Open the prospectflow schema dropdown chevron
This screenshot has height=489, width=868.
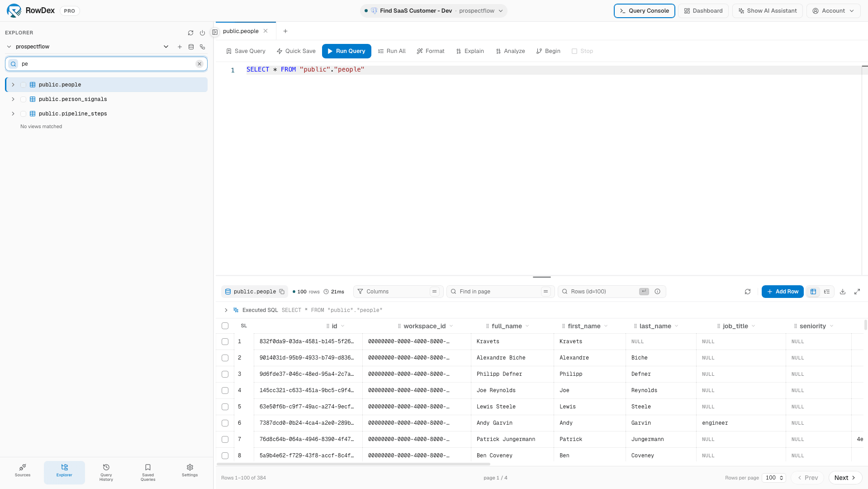pyautogui.click(x=166, y=47)
